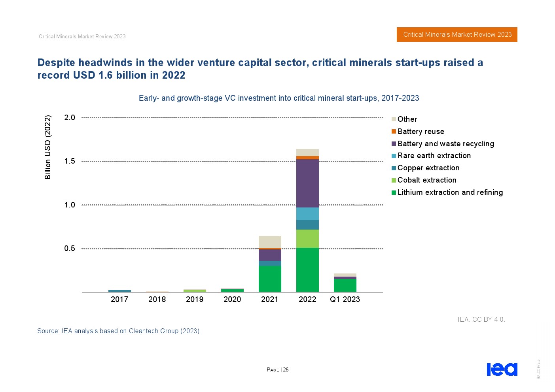Select the light green cobalt segment in 2022
Viewport: 555px width, 392px height.
coord(307,239)
